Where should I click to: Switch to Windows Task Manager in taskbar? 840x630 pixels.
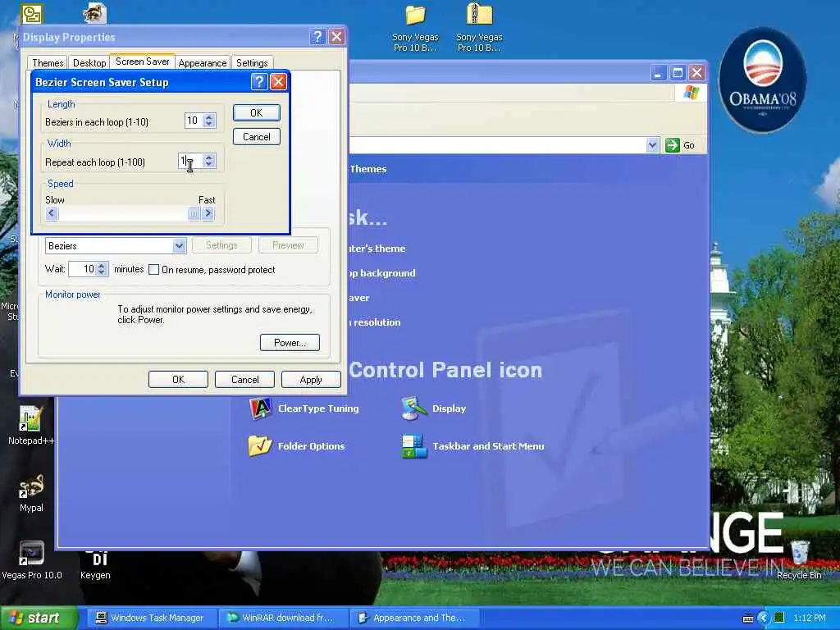click(x=151, y=618)
